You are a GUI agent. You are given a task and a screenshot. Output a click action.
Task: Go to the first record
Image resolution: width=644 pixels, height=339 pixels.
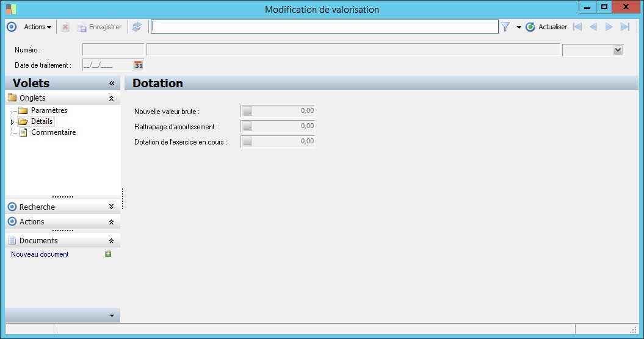click(x=577, y=27)
